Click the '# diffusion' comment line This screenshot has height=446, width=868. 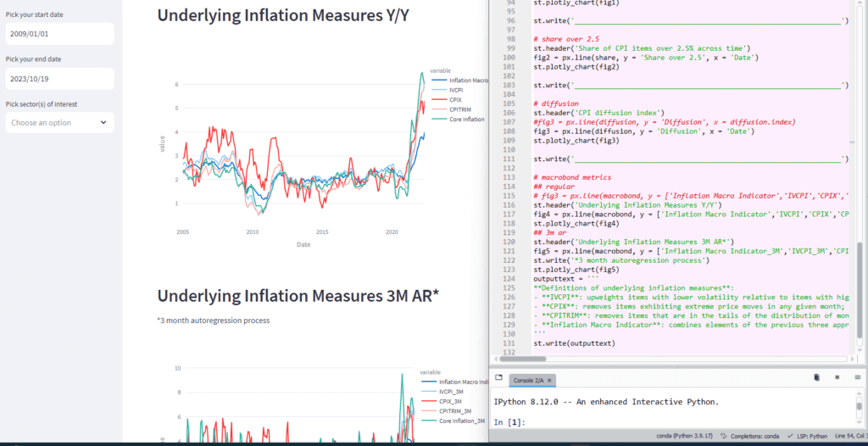556,103
